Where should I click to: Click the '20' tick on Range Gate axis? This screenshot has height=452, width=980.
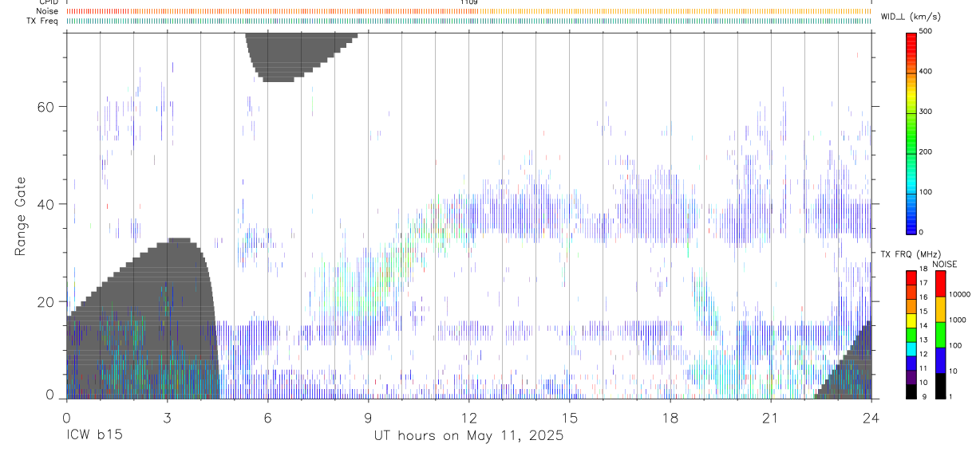(x=46, y=302)
